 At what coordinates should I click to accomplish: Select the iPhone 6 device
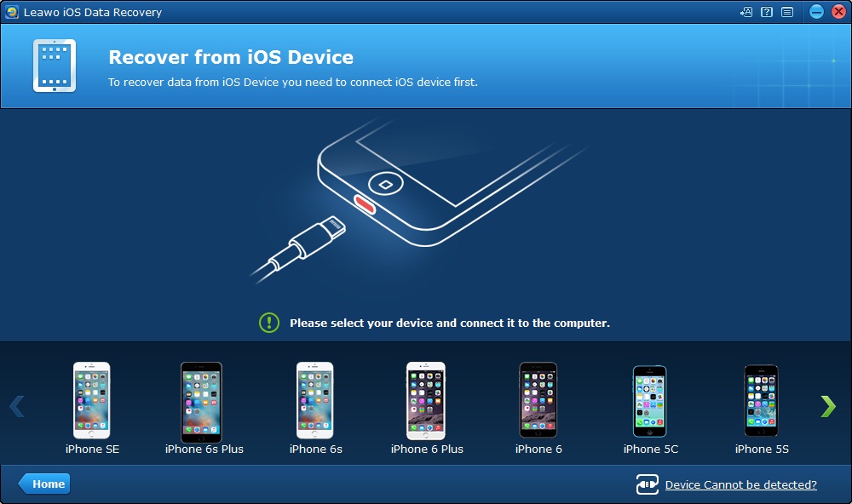pos(538,409)
